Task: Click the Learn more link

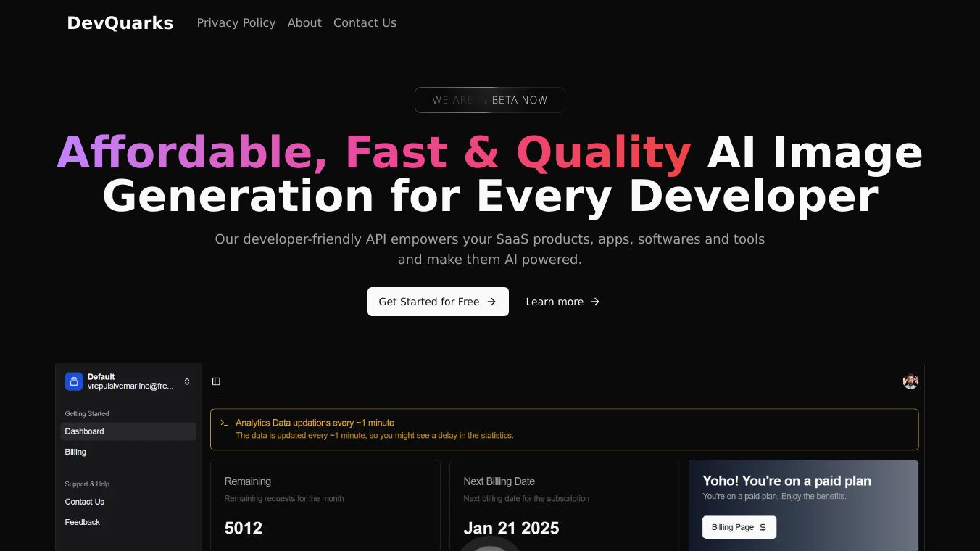Action: 562,302
